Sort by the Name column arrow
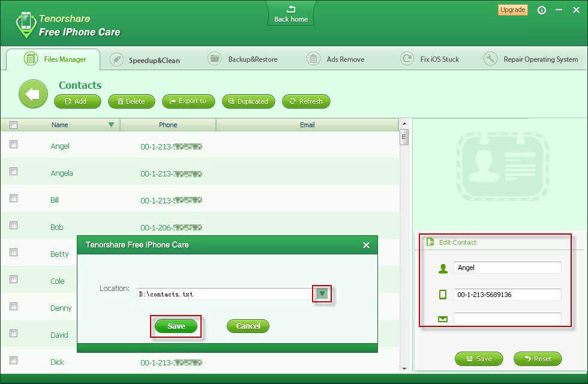The height and width of the screenshot is (384, 588). [111, 125]
